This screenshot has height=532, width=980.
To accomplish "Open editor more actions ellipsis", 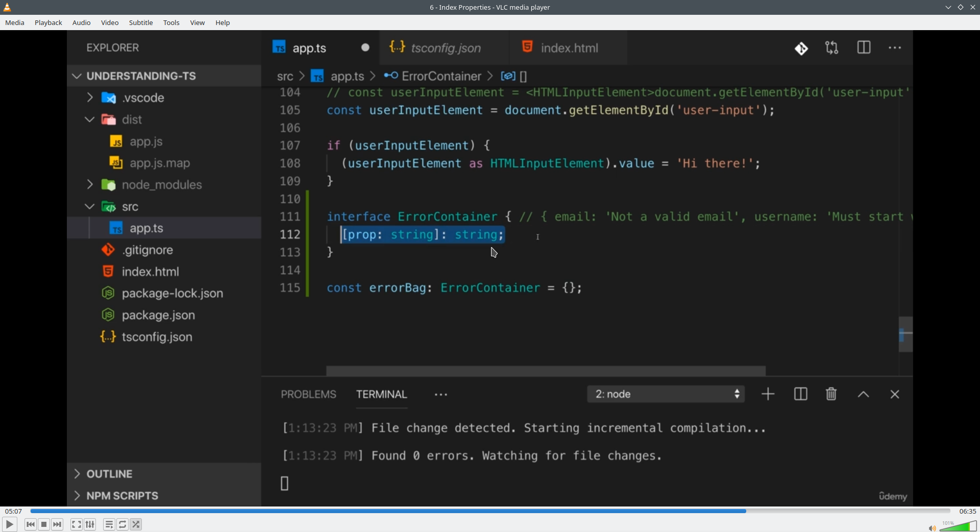I will pyautogui.click(x=895, y=48).
